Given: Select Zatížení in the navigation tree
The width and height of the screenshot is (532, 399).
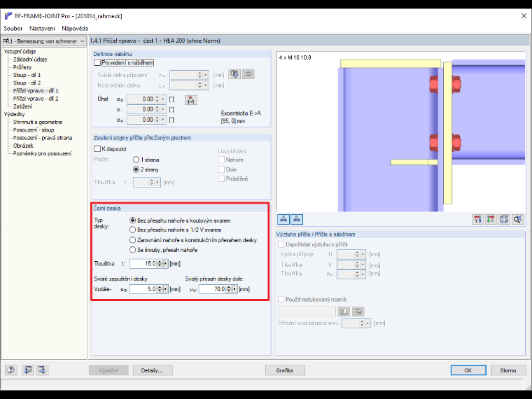Looking at the screenshot, I should 22,106.
